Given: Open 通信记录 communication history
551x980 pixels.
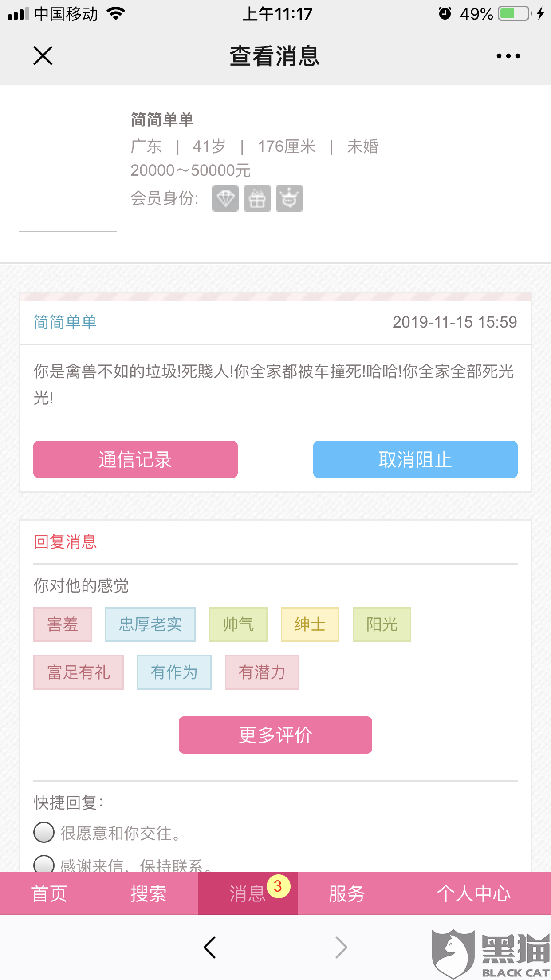Looking at the screenshot, I should [x=135, y=459].
